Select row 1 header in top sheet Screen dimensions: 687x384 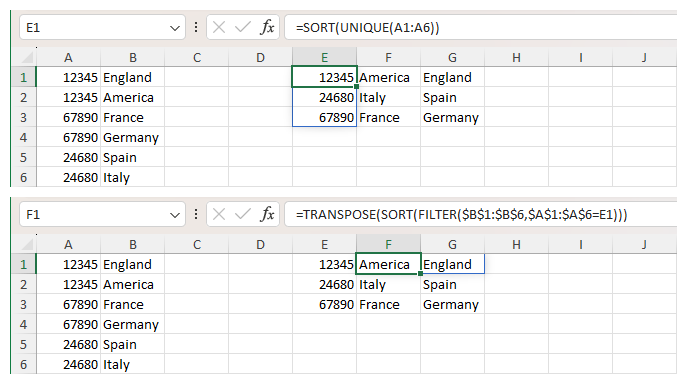pyautogui.click(x=23, y=77)
